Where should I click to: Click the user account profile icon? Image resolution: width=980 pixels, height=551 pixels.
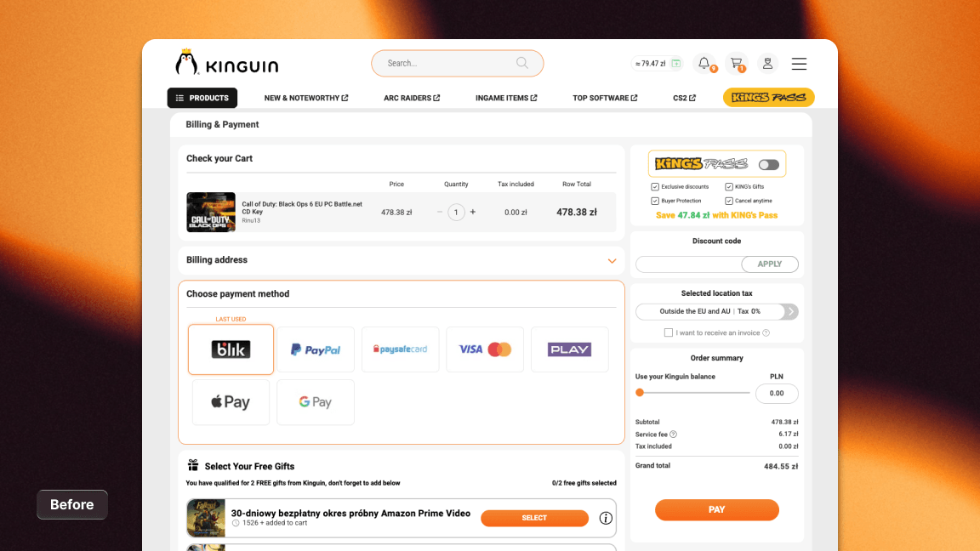click(x=767, y=64)
